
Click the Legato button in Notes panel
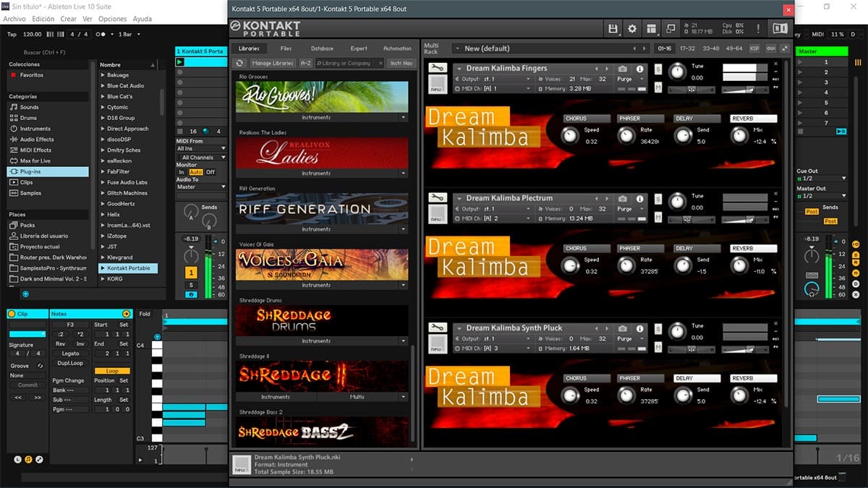[70, 354]
